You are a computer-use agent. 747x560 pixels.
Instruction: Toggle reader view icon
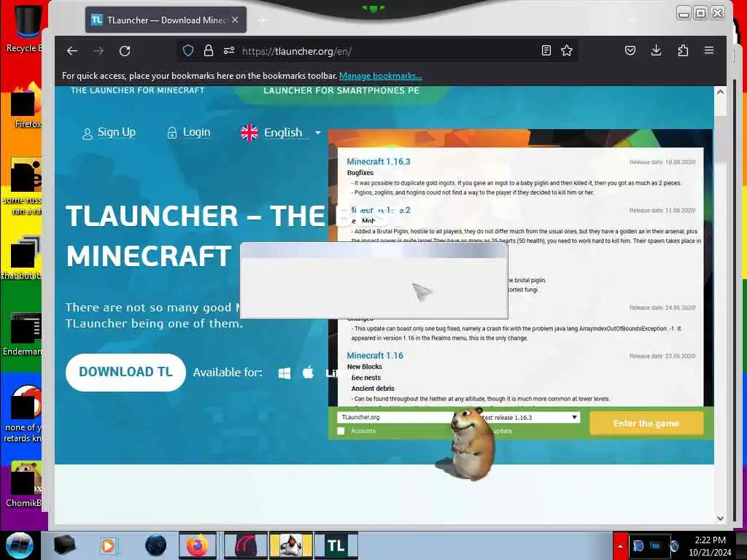tap(546, 50)
